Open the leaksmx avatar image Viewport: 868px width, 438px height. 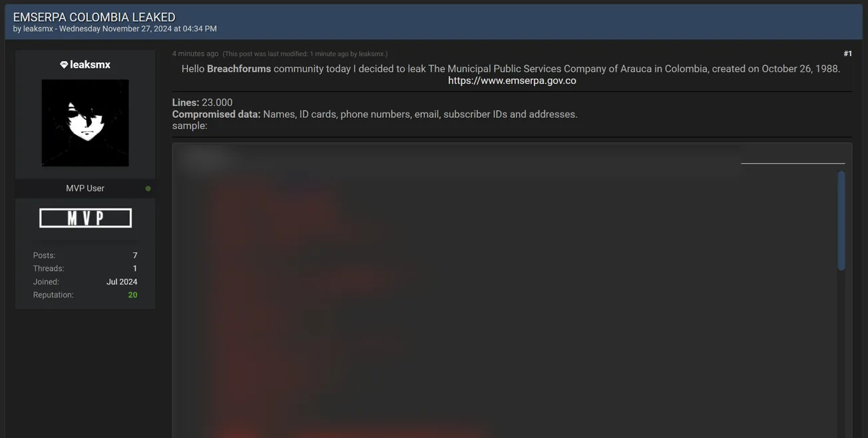pos(85,122)
